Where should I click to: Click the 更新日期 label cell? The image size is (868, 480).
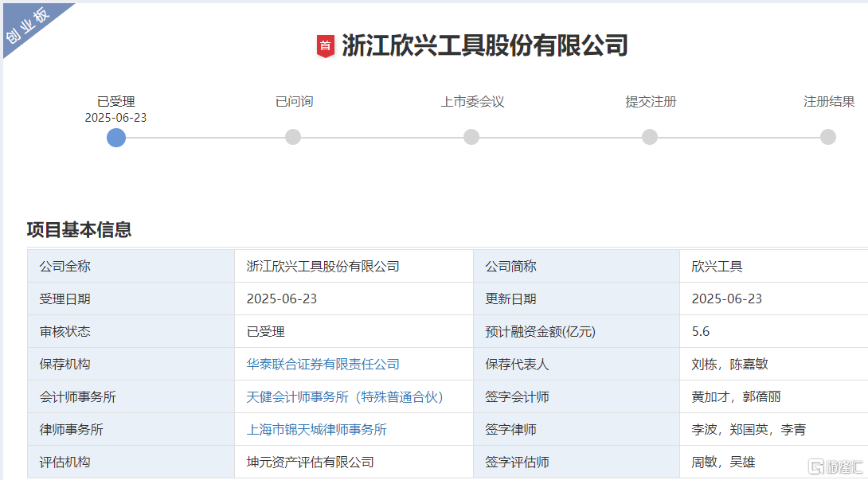pyautogui.click(x=577, y=299)
